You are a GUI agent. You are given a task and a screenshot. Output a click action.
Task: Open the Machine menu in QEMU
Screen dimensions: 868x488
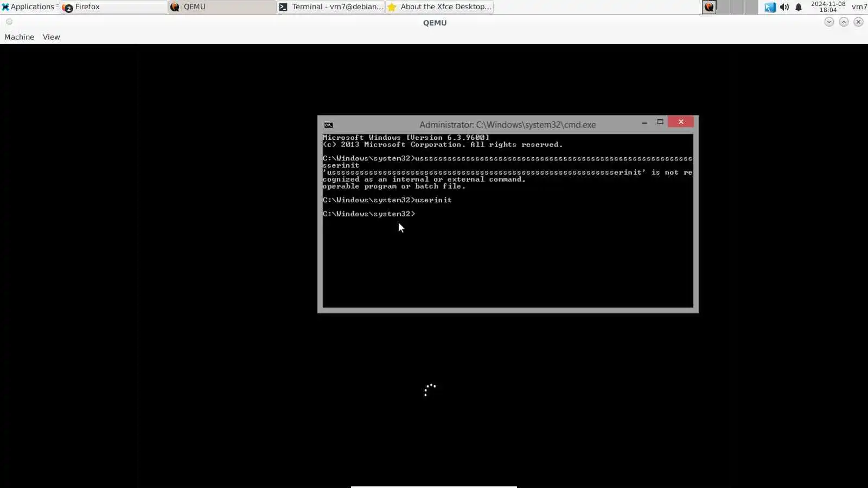click(19, 37)
